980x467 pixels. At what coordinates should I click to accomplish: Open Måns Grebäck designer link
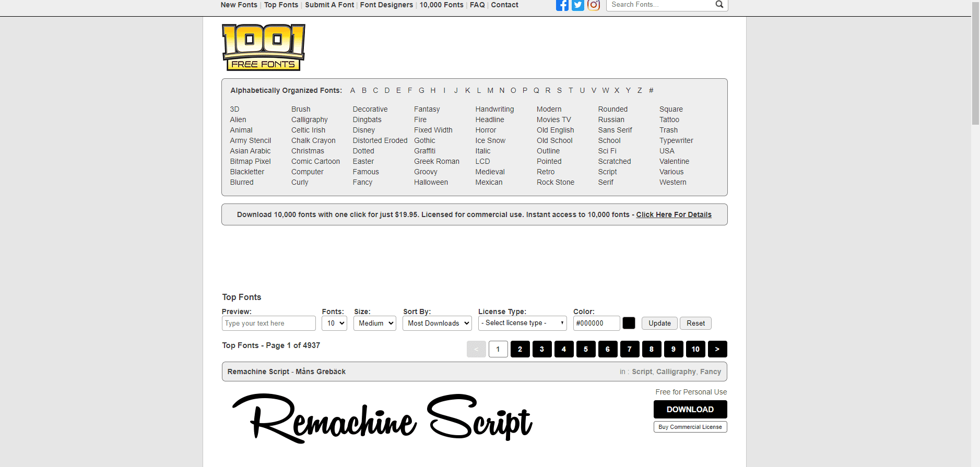pyautogui.click(x=321, y=372)
